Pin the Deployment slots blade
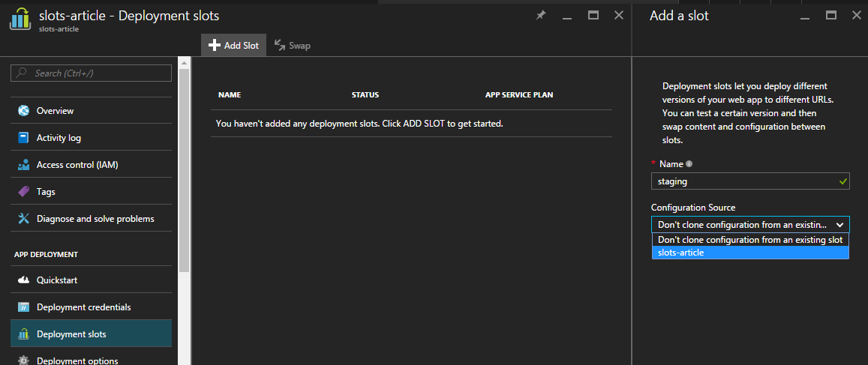The height and width of the screenshot is (365, 868). click(541, 16)
